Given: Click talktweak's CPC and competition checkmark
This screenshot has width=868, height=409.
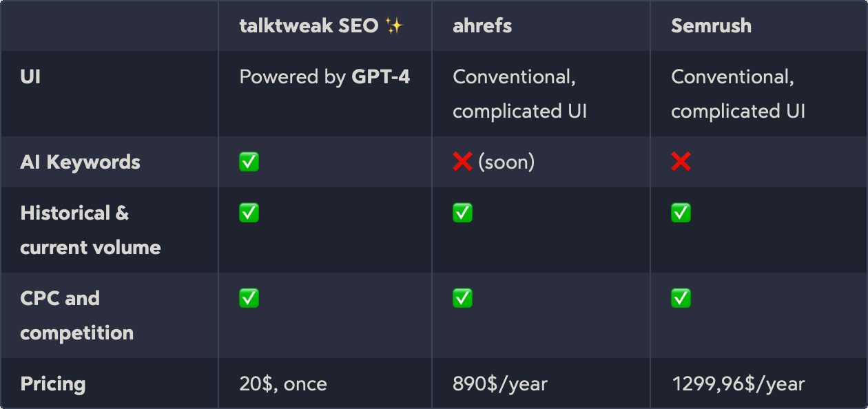Looking at the screenshot, I should (249, 298).
